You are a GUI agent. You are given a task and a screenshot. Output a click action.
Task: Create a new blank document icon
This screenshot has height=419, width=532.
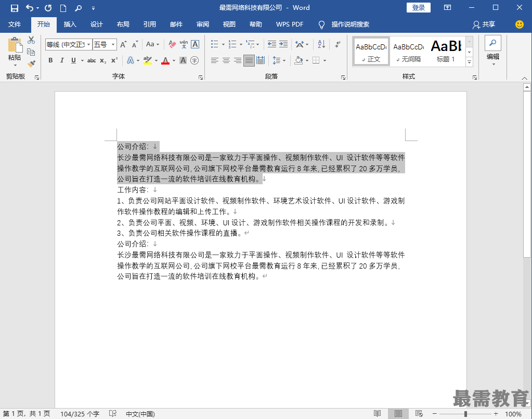pyautogui.click(x=63, y=8)
